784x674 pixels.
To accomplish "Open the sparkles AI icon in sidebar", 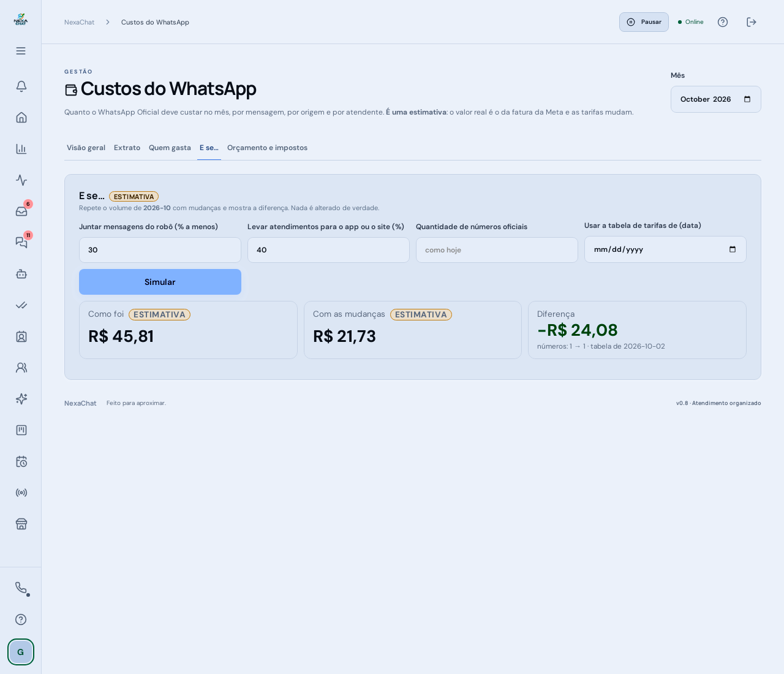I will point(21,399).
